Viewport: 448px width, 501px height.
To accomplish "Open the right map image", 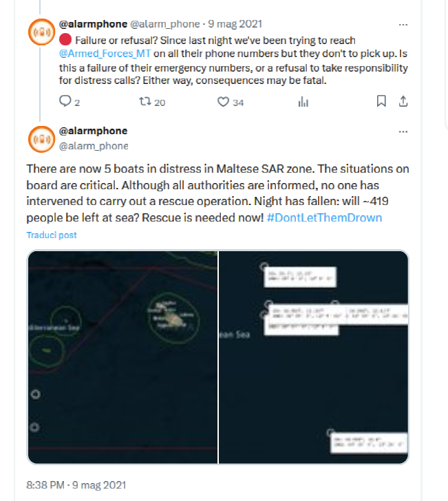I will click(x=314, y=356).
